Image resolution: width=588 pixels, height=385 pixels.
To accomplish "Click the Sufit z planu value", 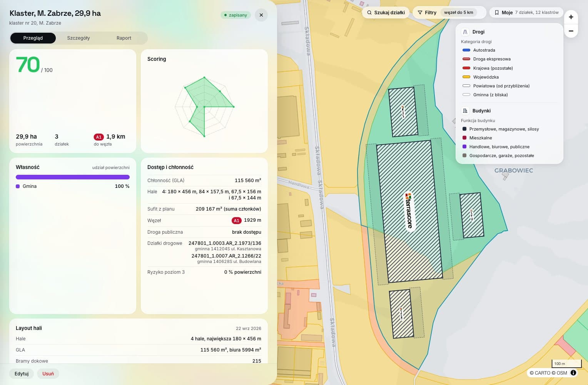I will point(228,209).
